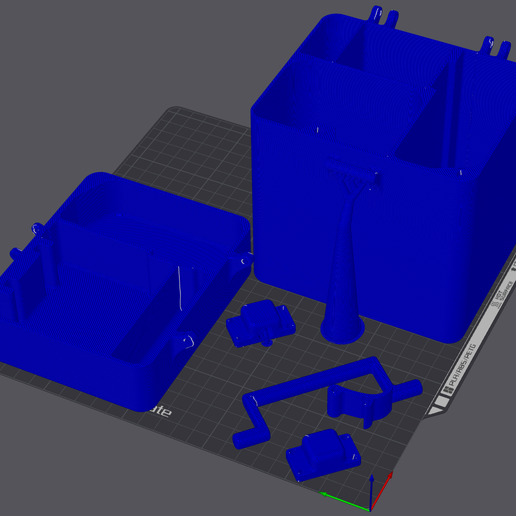Viewport: 516px width, 516px height.
Task: Select the small latch near the funnel
Action: (261, 323)
